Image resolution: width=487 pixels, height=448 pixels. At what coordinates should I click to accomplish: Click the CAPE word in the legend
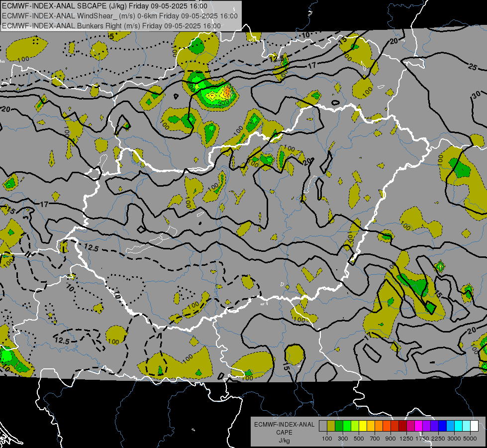coord(284,433)
